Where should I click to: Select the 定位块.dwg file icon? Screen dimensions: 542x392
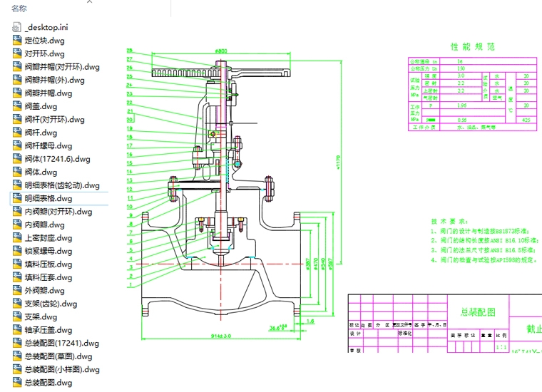point(17,41)
